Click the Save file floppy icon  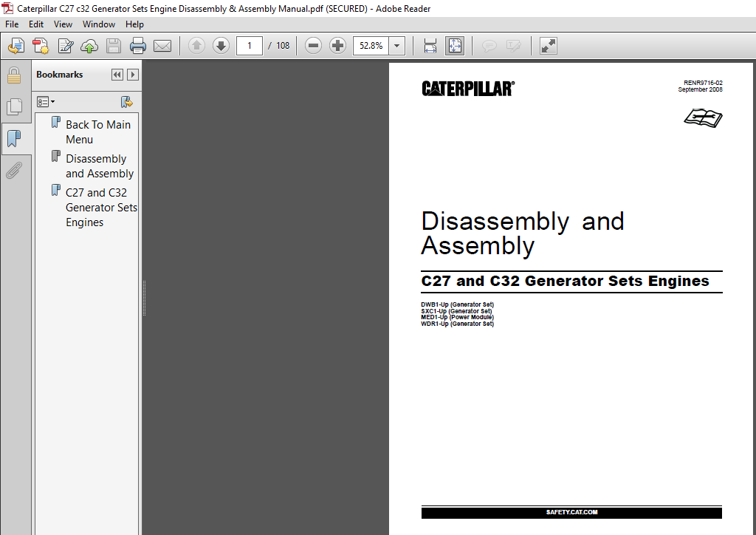114,46
